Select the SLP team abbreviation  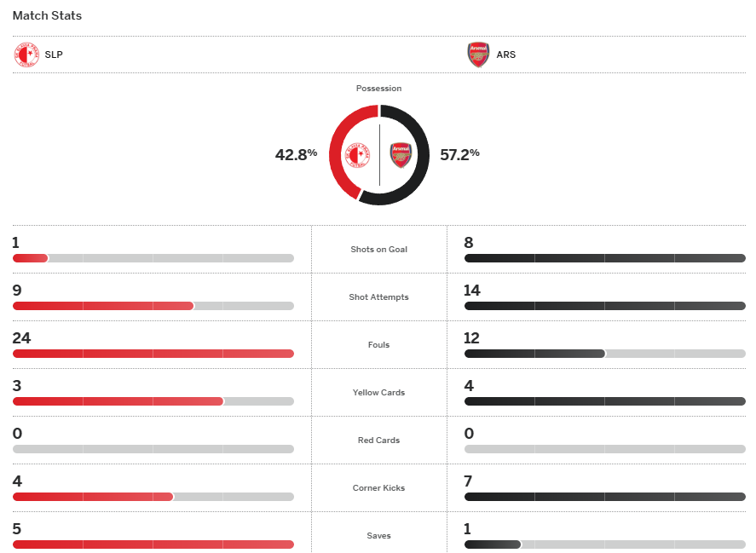click(54, 55)
